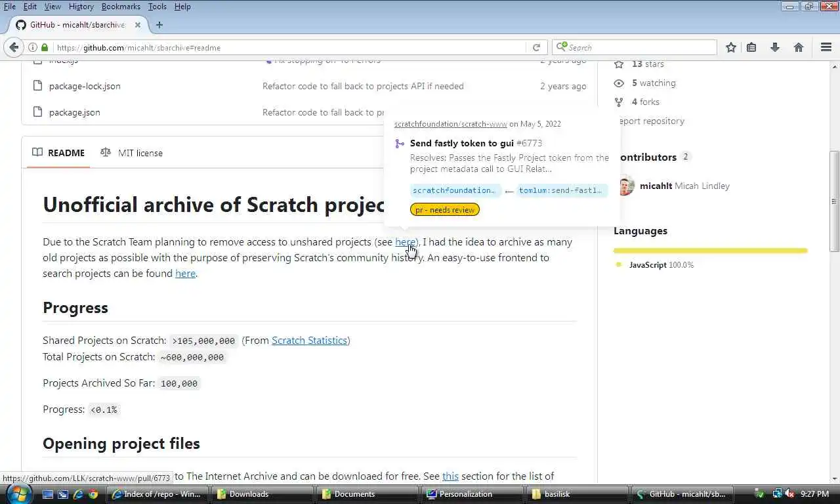Image resolution: width=840 pixels, height=504 pixels.
Task: Click the vertical page scrollbar thumb
Action: [x=835, y=201]
